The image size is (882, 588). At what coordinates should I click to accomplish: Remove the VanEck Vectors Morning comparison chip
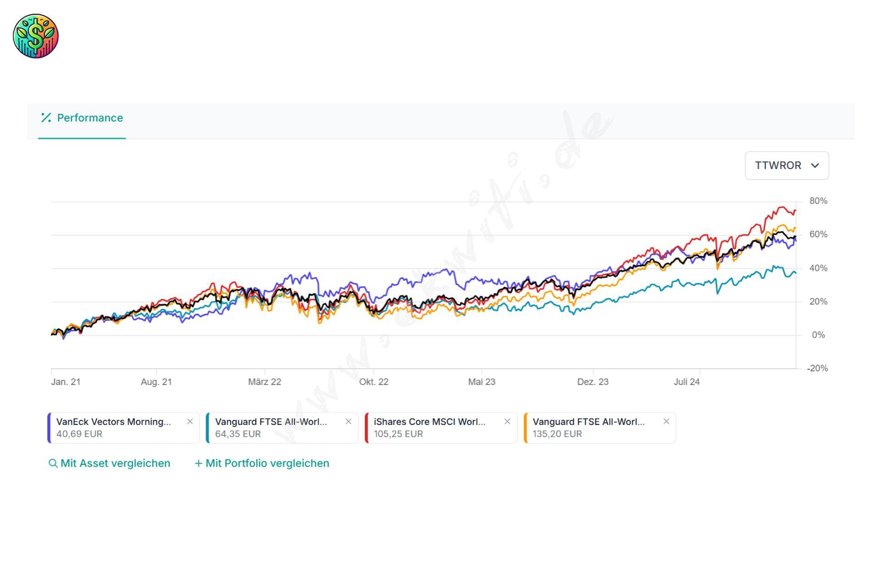tap(190, 422)
